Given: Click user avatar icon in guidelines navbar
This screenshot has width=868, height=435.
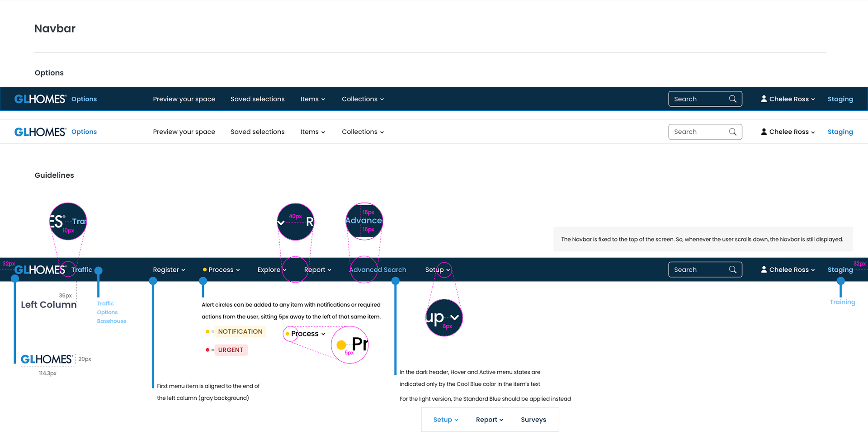Looking at the screenshot, I should pos(764,270).
